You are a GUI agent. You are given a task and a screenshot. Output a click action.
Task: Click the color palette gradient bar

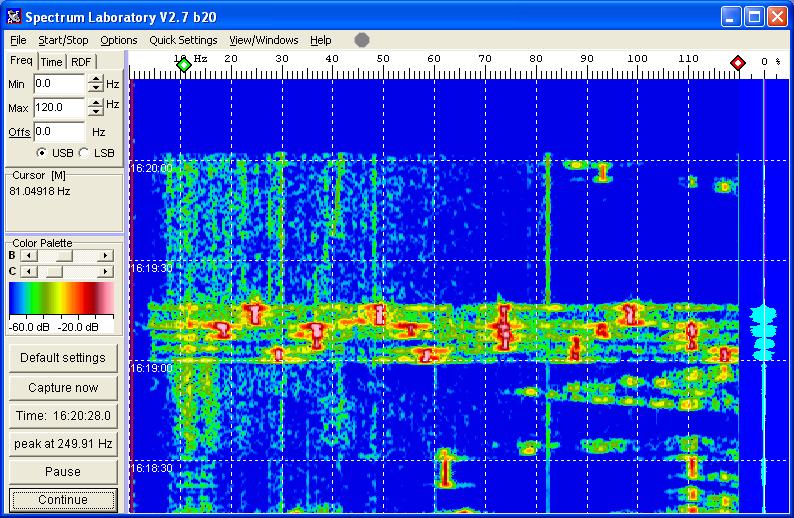[61, 298]
